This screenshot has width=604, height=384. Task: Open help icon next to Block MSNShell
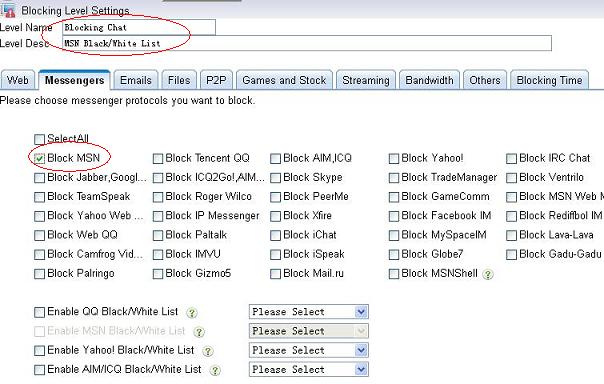[488, 274]
